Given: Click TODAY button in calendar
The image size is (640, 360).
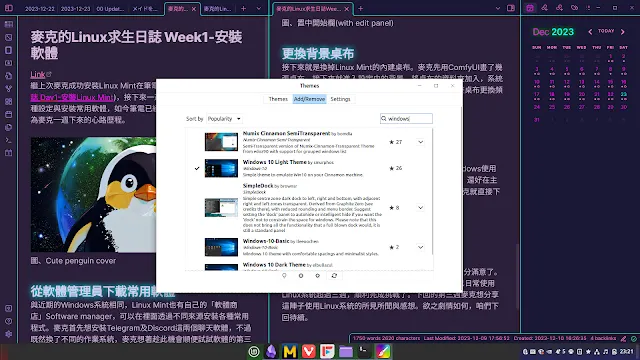Looking at the screenshot, I should pos(606,31).
